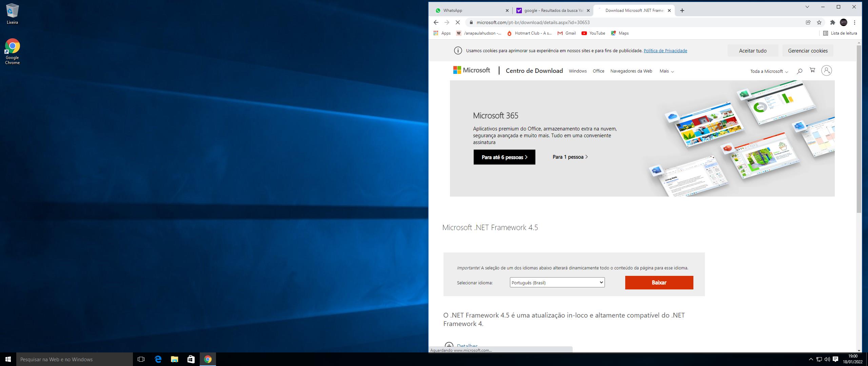Viewport: 868px width, 366px height.
Task: Click the Microsoft search magnifier icon
Action: pyautogui.click(x=799, y=71)
